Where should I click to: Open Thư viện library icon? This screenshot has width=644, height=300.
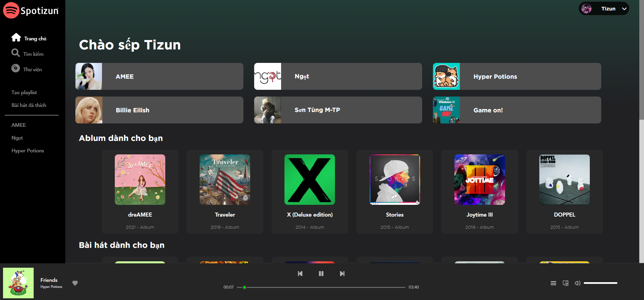[x=15, y=68]
